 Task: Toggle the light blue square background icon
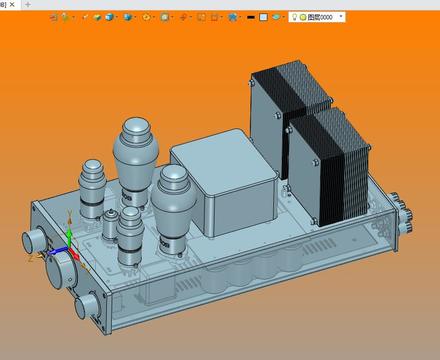263,17
